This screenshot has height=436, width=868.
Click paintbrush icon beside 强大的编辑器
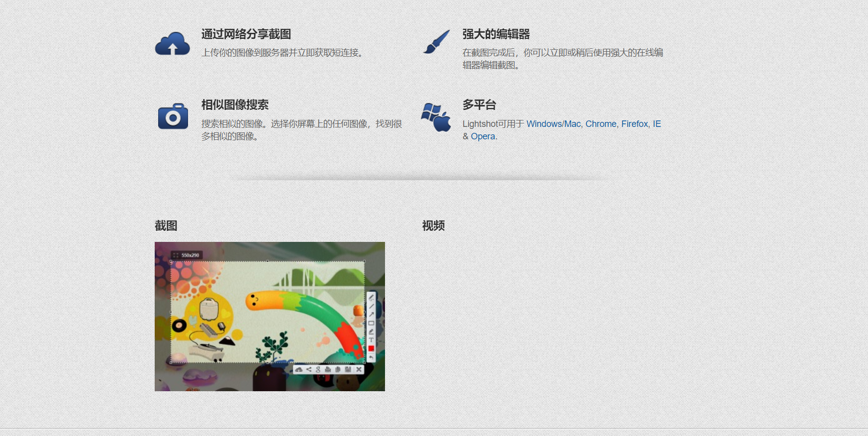[x=436, y=42]
